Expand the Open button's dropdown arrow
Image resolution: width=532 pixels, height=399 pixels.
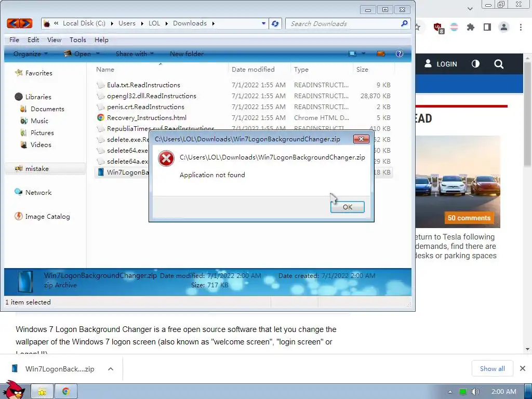[x=98, y=54]
